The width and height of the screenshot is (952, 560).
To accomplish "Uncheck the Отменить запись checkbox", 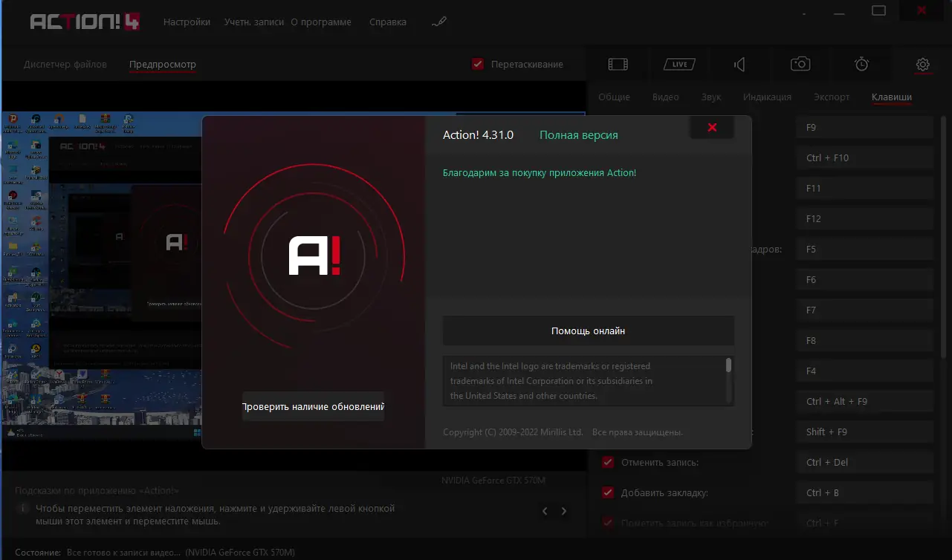I will point(608,463).
